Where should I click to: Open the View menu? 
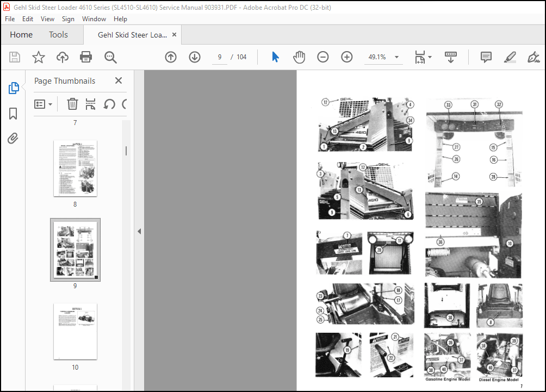(x=47, y=19)
